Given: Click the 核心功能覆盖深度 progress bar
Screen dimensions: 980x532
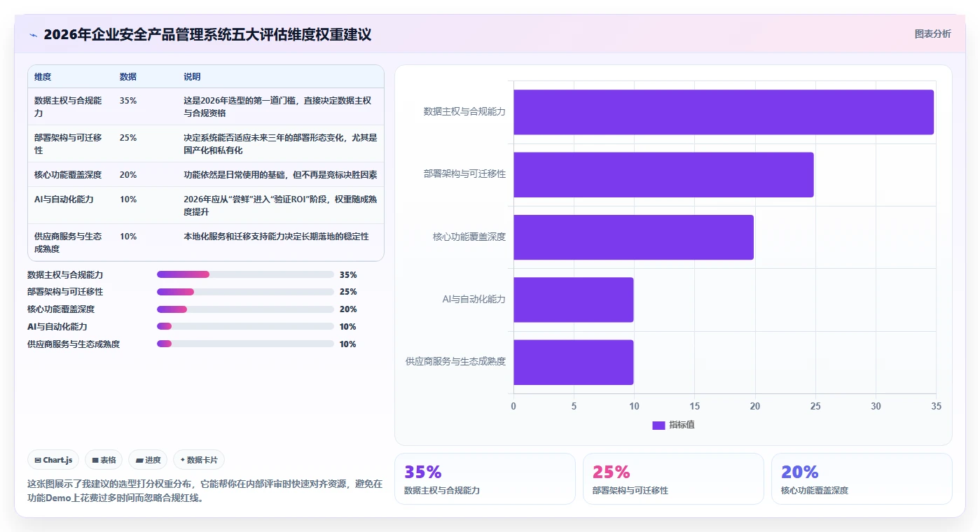Looking at the screenshot, I should (245, 309).
